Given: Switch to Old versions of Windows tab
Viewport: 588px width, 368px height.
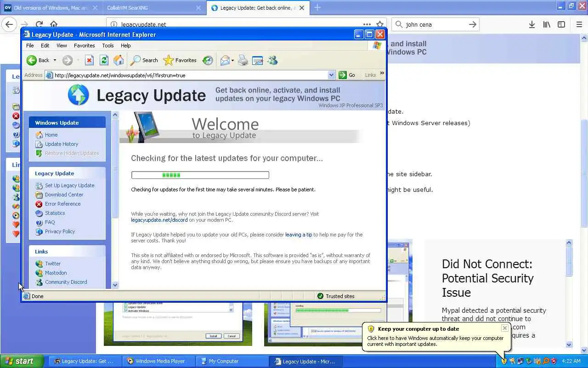Looking at the screenshot, I should pyautogui.click(x=51, y=7).
